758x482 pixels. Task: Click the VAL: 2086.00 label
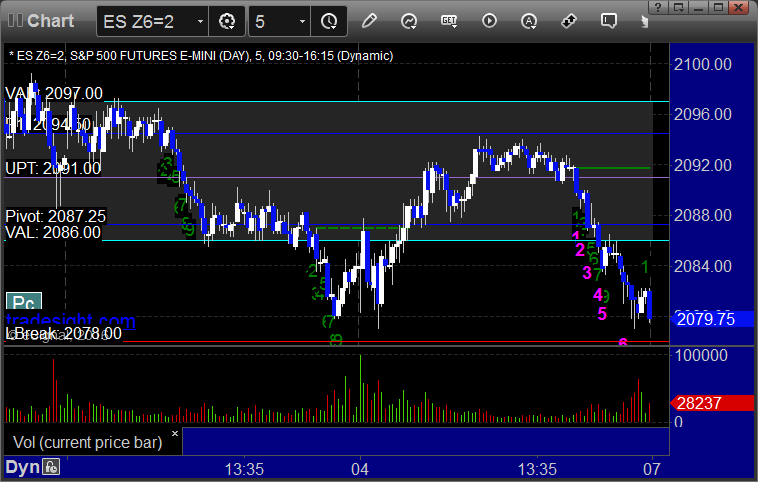pyautogui.click(x=53, y=232)
